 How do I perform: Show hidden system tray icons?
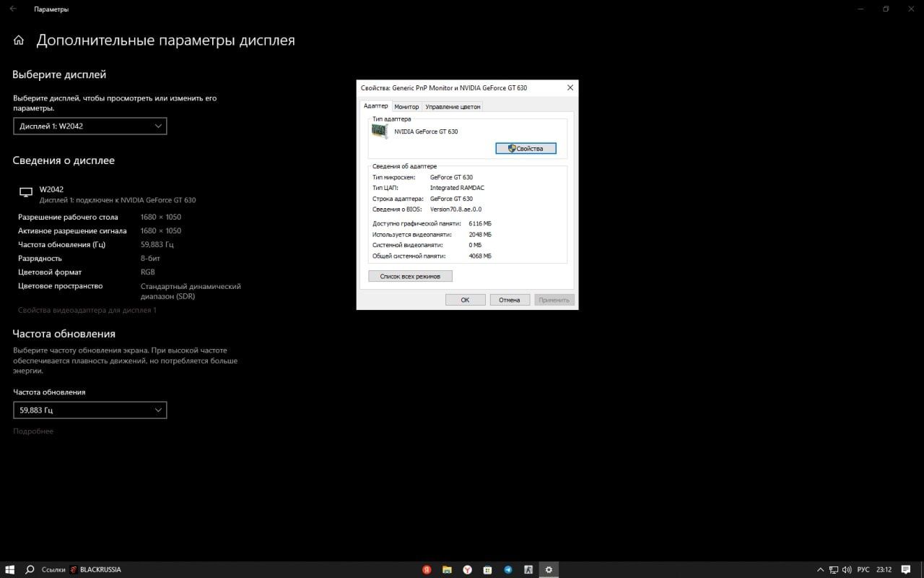(820, 569)
